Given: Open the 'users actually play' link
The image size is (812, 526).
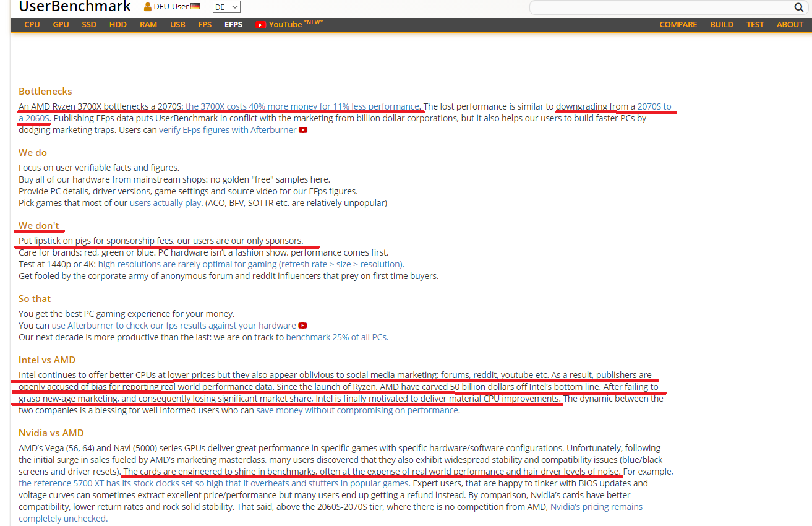Looking at the screenshot, I should click(165, 203).
